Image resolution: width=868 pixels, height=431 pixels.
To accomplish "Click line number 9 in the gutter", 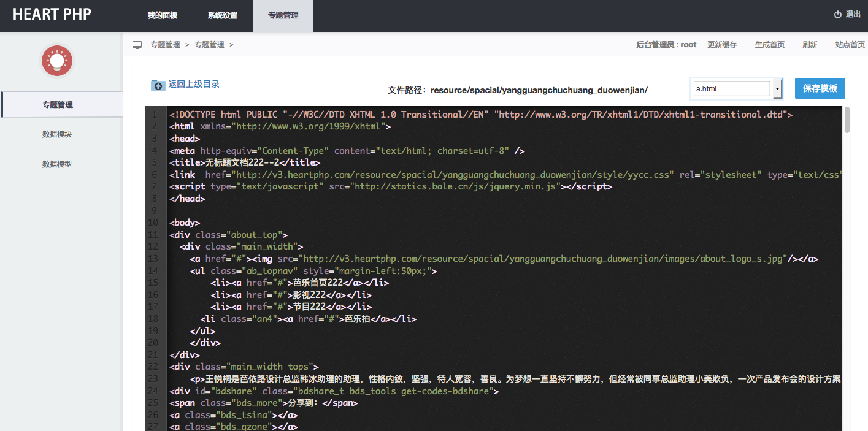I will point(155,210).
